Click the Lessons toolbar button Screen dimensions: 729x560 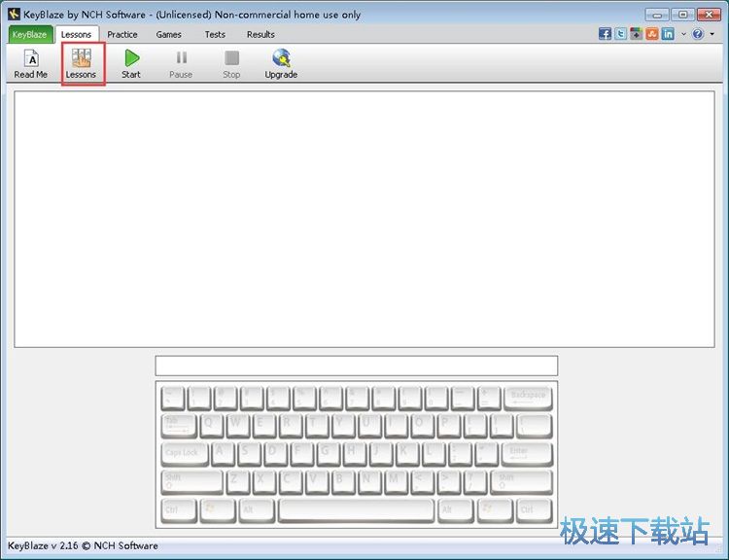coord(81,64)
